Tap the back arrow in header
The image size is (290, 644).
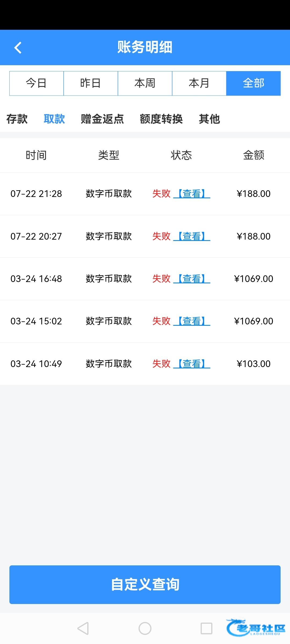pyautogui.click(x=18, y=48)
